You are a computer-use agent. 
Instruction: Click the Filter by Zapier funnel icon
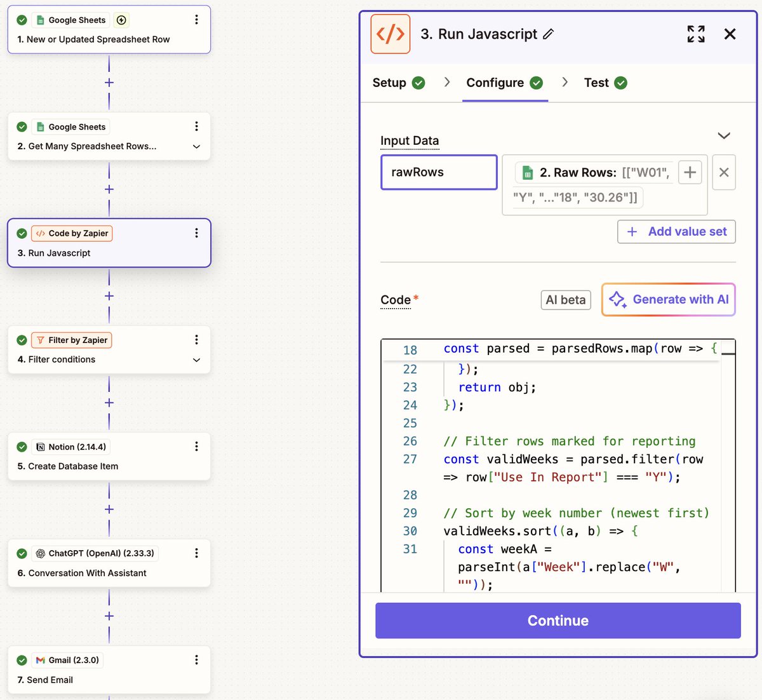41,340
